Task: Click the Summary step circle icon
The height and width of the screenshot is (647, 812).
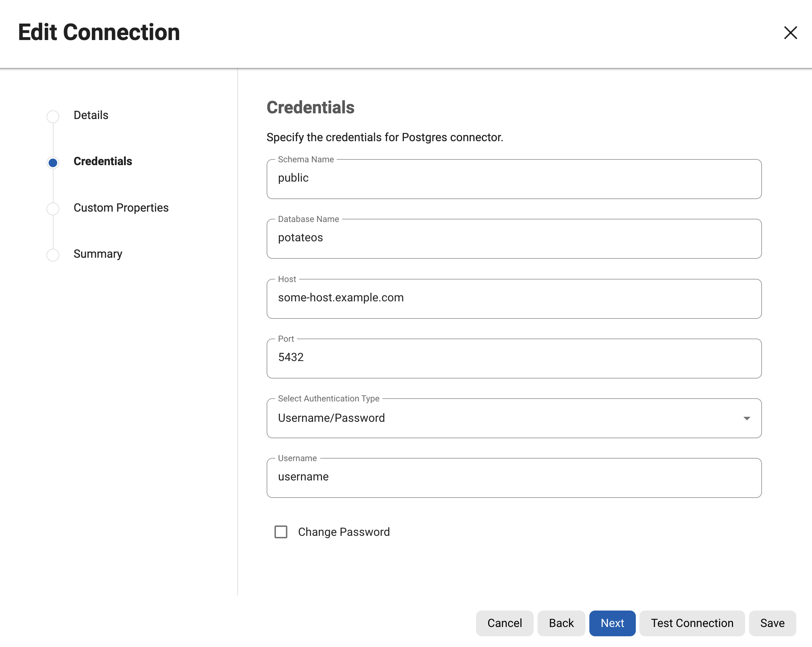Action: coord(53,255)
